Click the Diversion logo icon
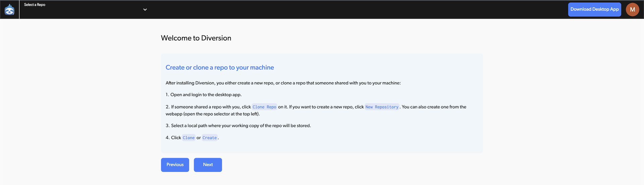Image resolution: width=644 pixels, height=185 pixels. 9,10
